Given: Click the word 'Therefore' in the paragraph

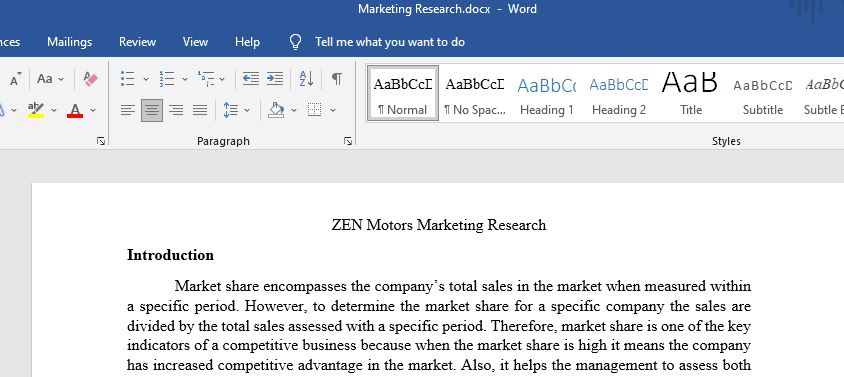Looking at the screenshot, I should point(522,326).
